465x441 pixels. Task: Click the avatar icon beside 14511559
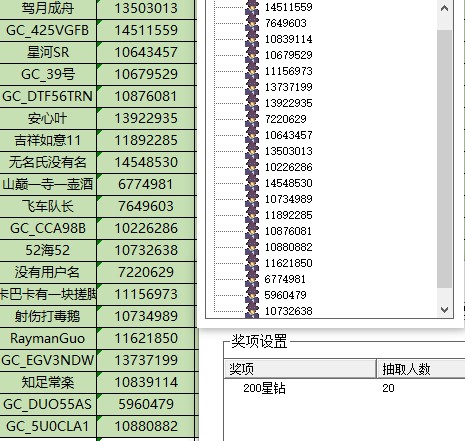[x=252, y=7]
